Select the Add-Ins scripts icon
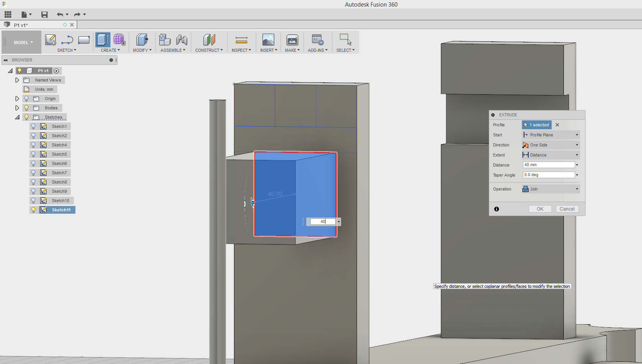Viewport: 642px width, 364px height. pos(318,40)
